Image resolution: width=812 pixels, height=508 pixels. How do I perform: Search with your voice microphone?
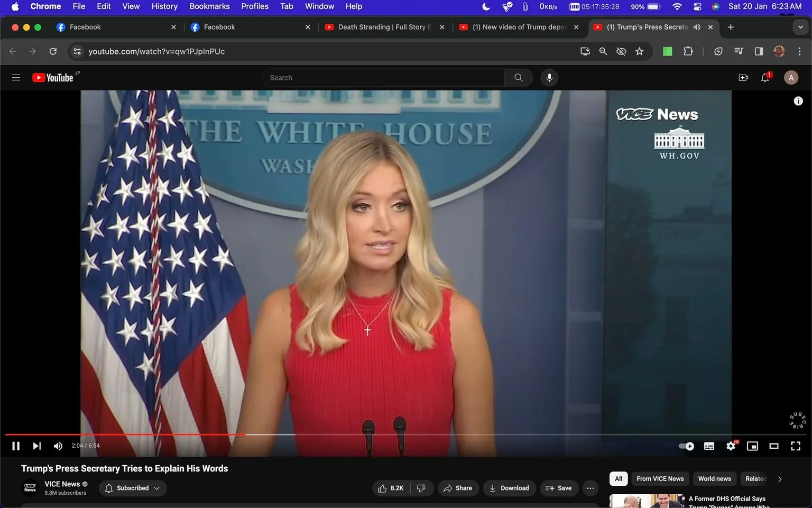pyautogui.click(x=549, y=78)
